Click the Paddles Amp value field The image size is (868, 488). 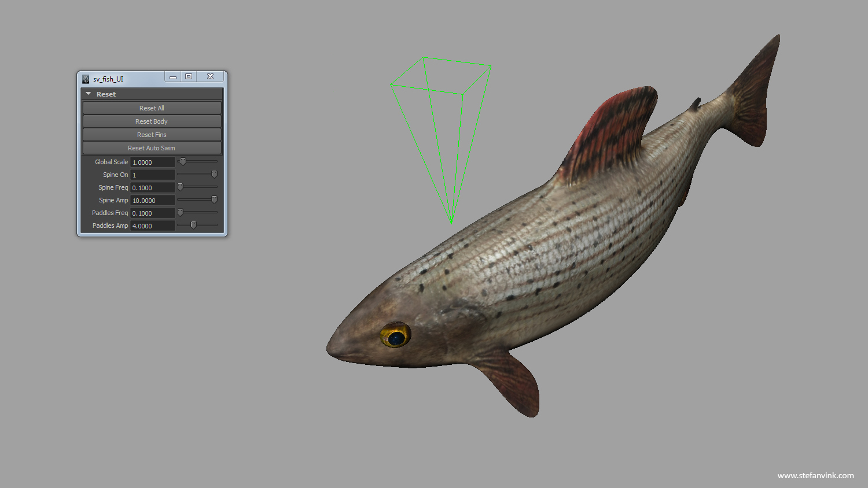[x=153, y=226]
